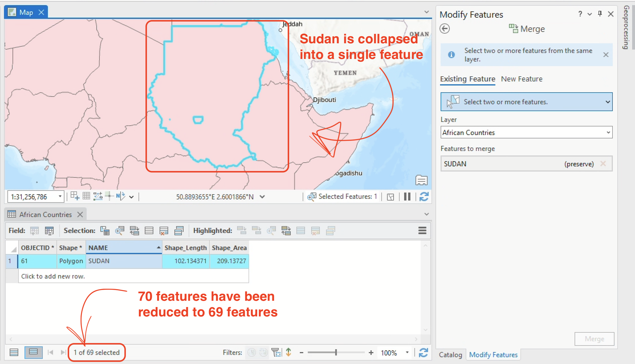635x364 pixels.
Task: Open the African Countries layer dropdown
Action: coord(608,132)
